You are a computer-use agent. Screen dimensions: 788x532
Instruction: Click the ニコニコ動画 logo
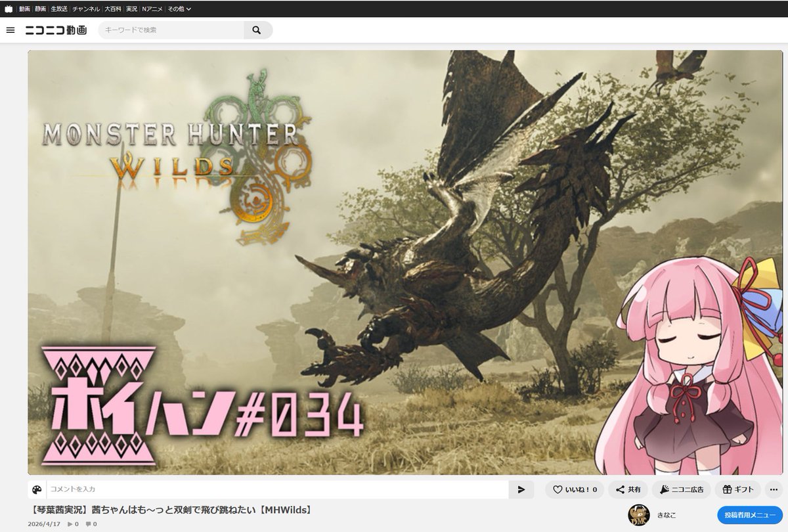[56, 30]
